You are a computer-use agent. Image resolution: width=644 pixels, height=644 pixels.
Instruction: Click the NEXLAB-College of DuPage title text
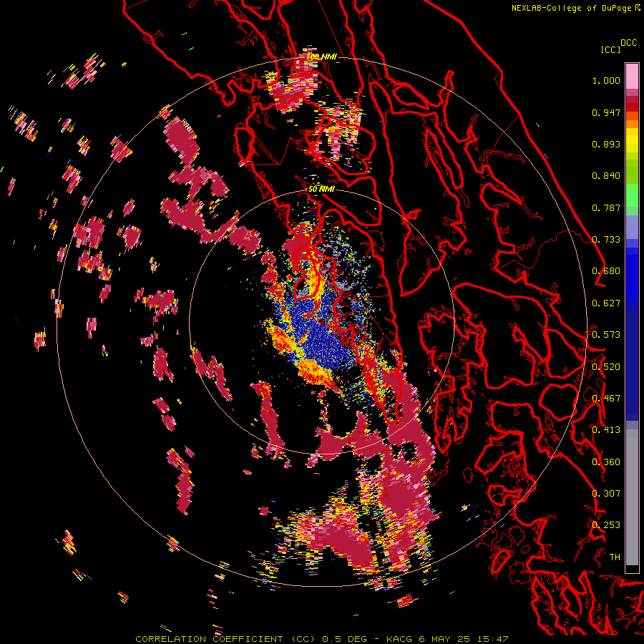(x=572, y=8)
